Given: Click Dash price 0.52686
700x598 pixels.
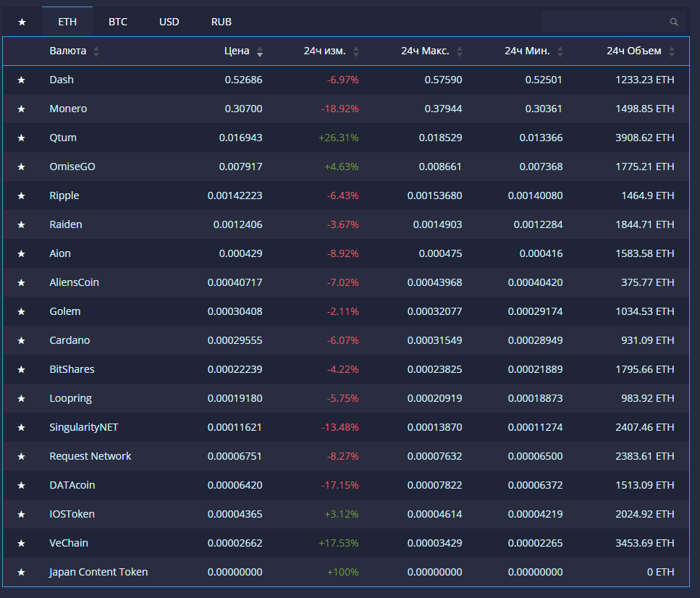Looking at the screenshot, I should coord(243,80).
